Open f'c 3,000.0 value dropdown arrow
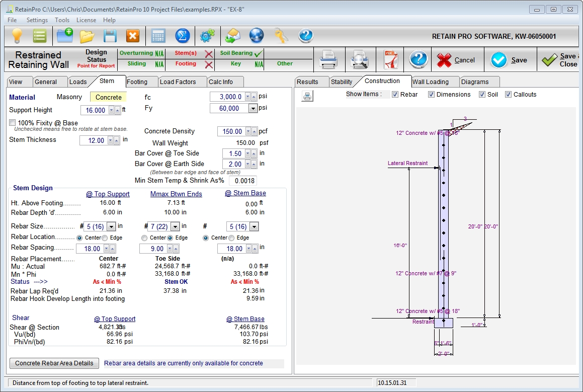Viewport: 583px width, 392px height. tap(248, 97)
